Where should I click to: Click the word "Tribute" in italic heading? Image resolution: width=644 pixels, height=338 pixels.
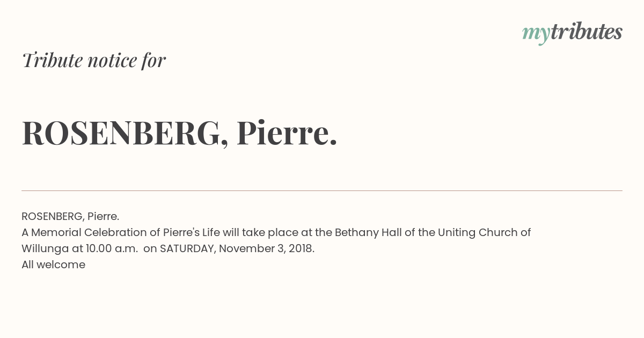click(52, 60)
